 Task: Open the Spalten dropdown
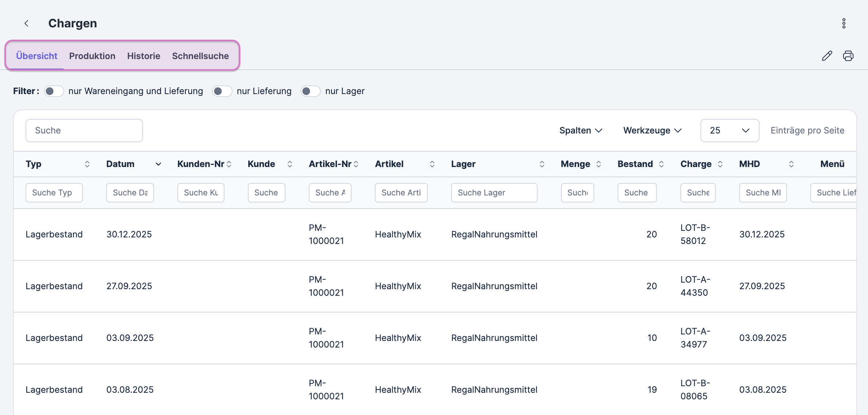pos(580,131)
